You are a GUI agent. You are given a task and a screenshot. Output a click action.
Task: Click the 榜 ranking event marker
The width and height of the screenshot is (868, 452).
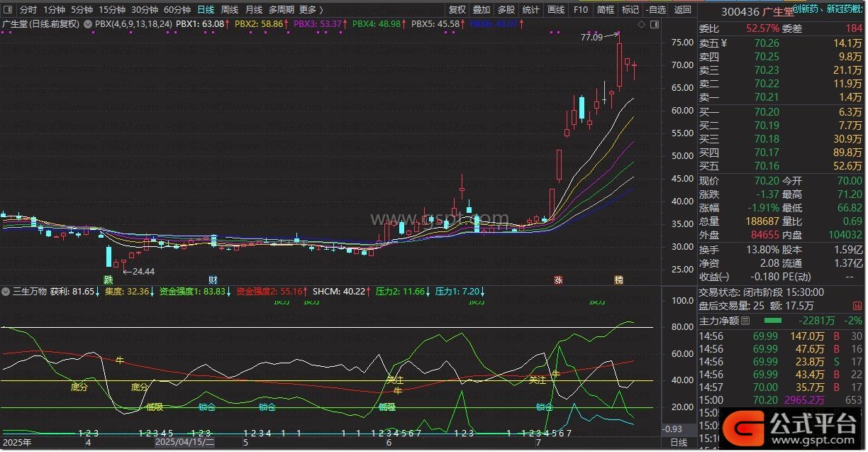619,280
